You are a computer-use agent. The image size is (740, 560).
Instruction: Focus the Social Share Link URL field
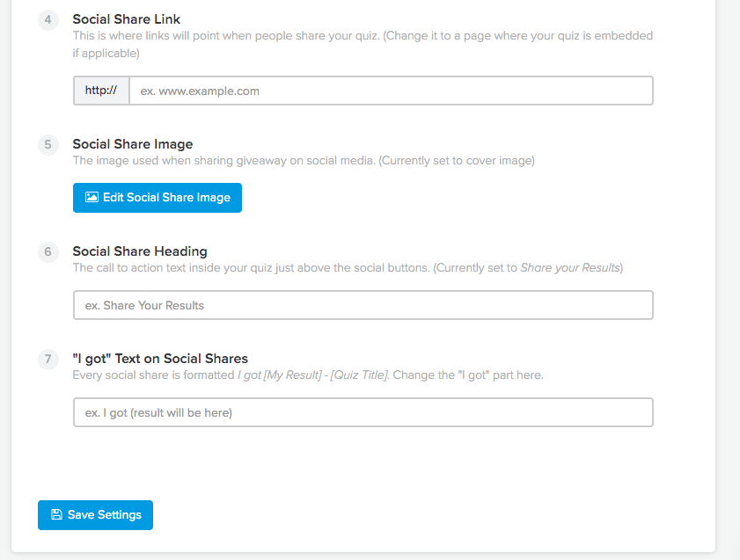point(392,91)
